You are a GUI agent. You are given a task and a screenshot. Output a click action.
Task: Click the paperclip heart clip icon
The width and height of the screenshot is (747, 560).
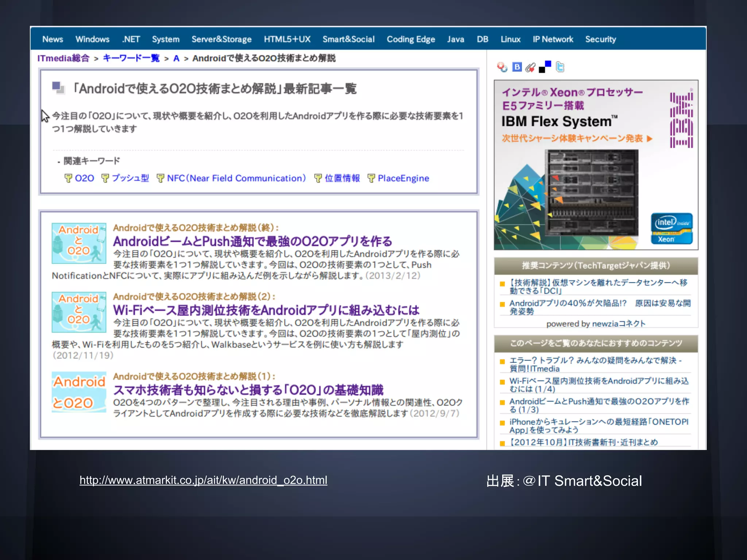click(530, 67)
